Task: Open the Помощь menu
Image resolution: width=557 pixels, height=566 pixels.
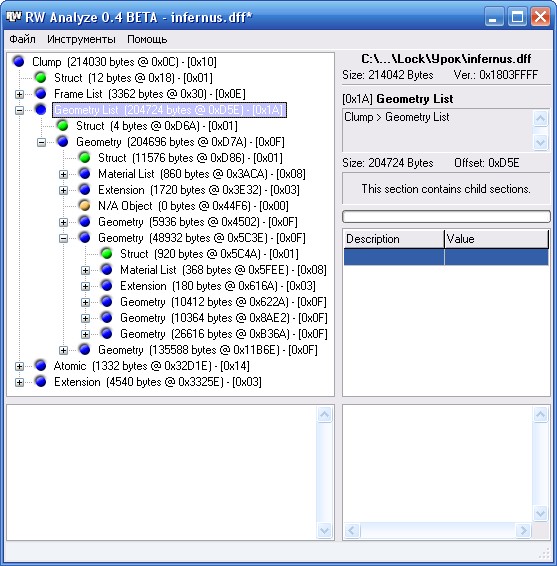Action: tap(147, 39)
